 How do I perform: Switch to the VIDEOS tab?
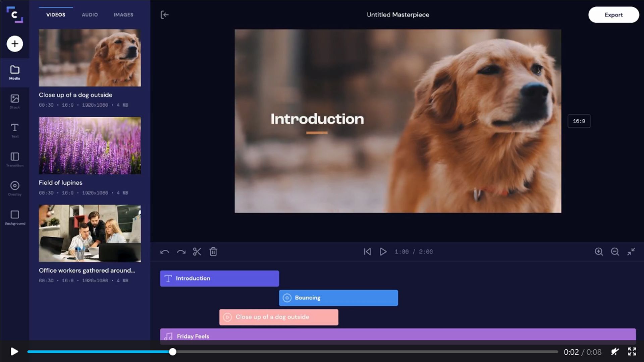coord(55,15)
